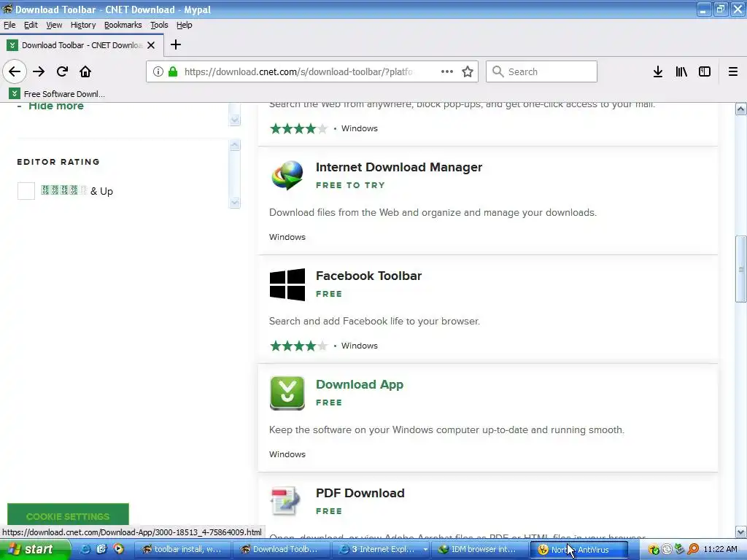Go forward with the forward arrow
This screenshot has height=560, width=747.
point(39,71)
